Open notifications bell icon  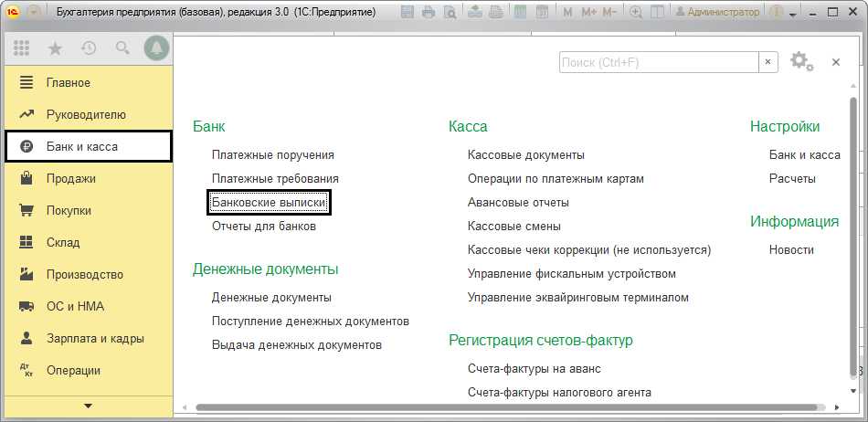click(x=156, y=48)
